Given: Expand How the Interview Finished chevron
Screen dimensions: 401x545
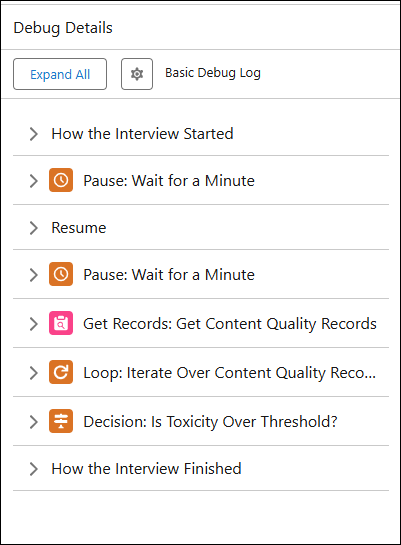Looking at the screenshot, I should (x=33, y=469).
